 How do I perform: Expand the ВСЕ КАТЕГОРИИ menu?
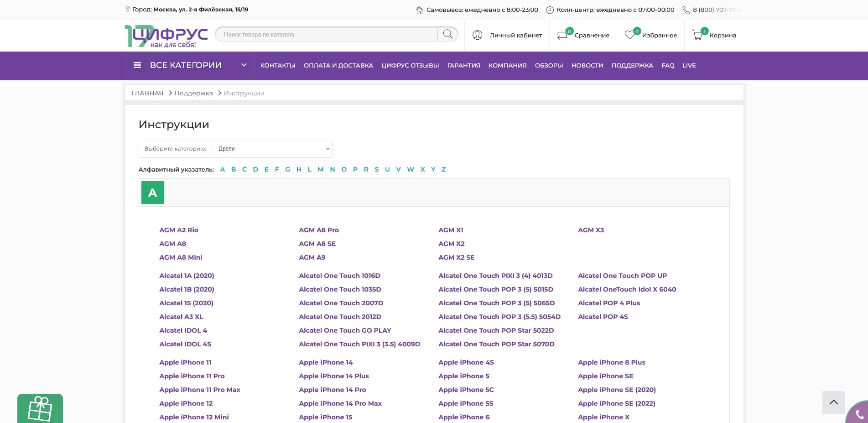pos(190,65)
